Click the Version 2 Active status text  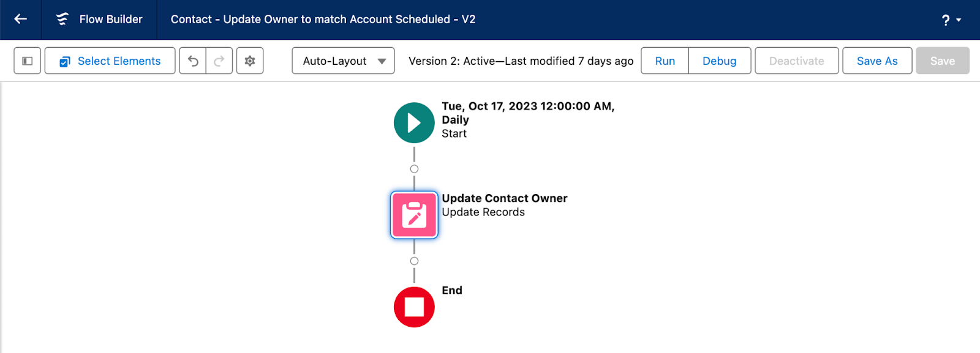coord(521,61)
